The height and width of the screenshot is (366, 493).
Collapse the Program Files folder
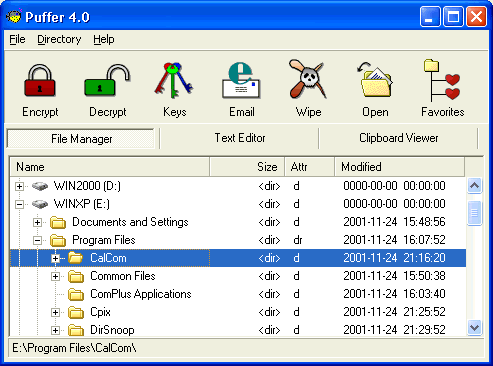[x=37, y=240]
